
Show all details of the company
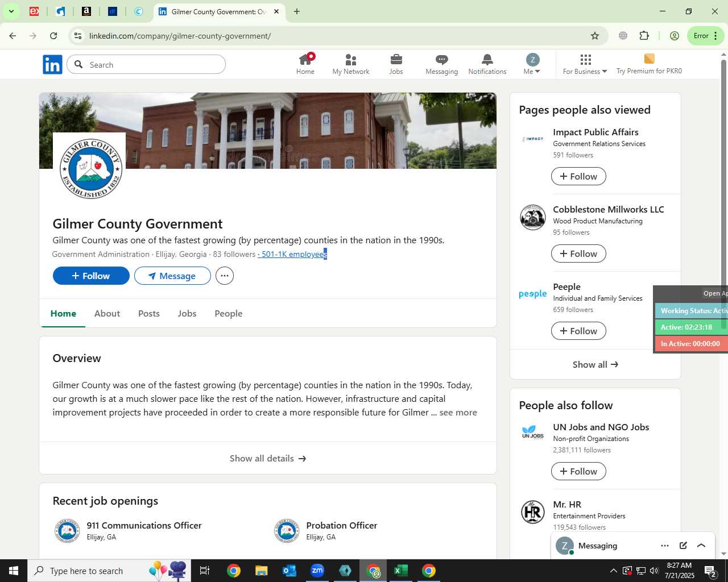(x=268, y=458)
